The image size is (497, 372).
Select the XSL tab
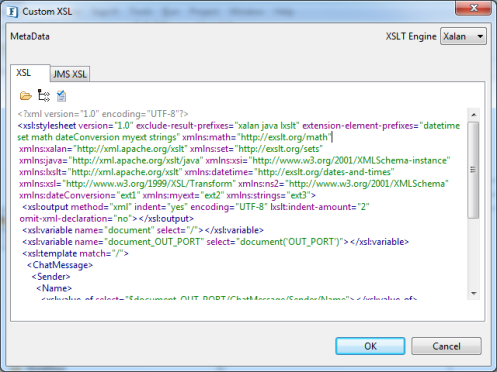pos(24,73)
